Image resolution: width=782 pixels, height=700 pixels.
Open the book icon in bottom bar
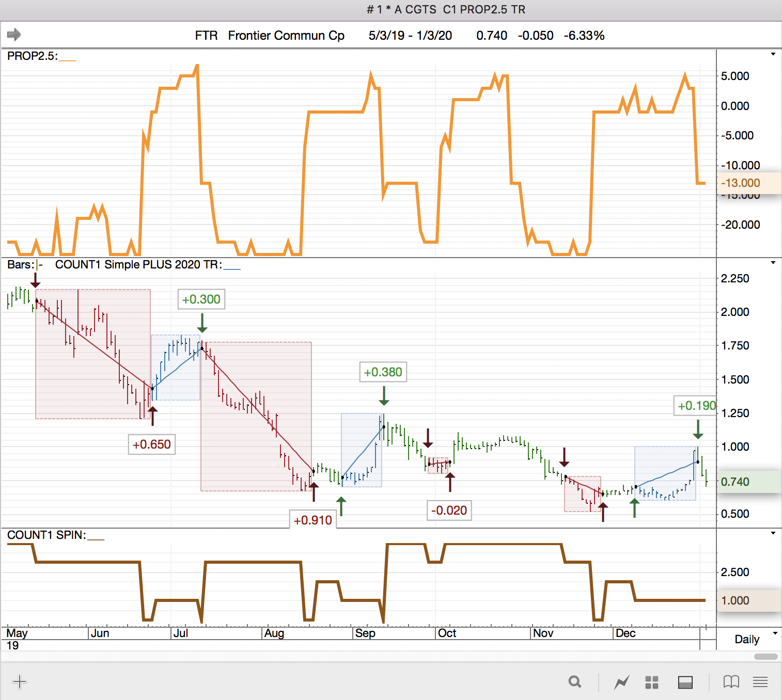pos(731,682)
